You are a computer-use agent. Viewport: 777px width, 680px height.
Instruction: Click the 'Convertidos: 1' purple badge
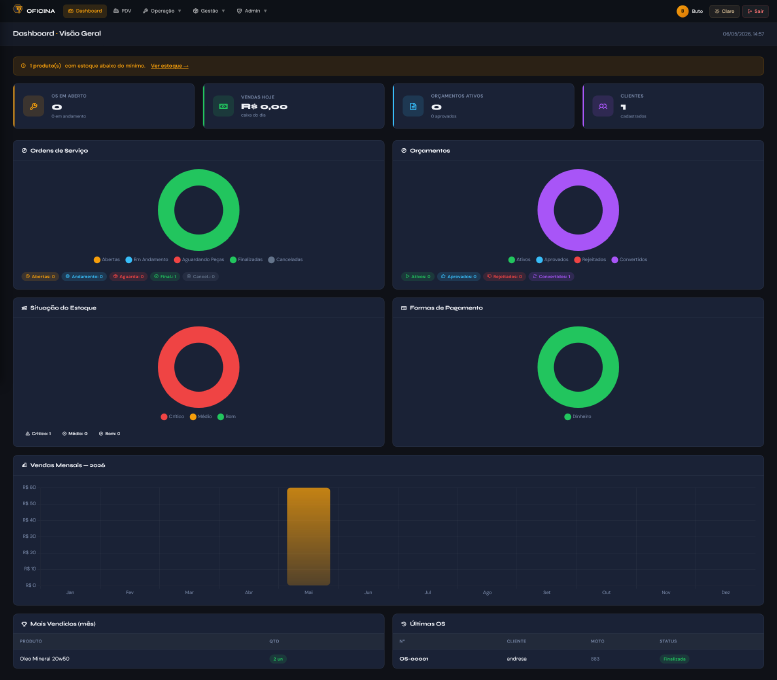[552, 277]
